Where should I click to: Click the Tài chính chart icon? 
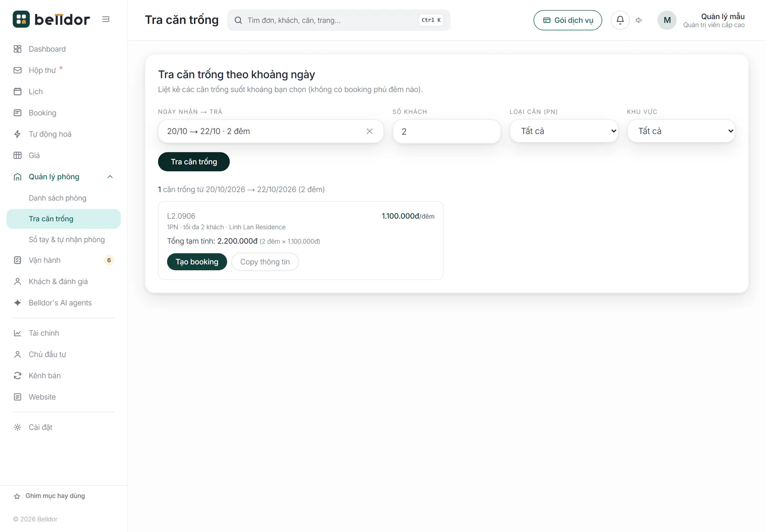tap(18, 333)
